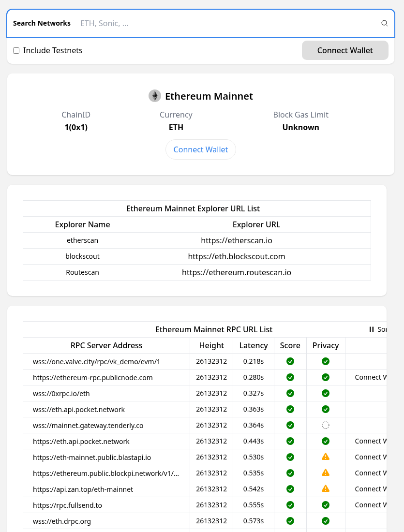Connect wallet for ethereum-rpc.publicnode.com RPC
The image size is (404, 532).
(x=371, y=377)
